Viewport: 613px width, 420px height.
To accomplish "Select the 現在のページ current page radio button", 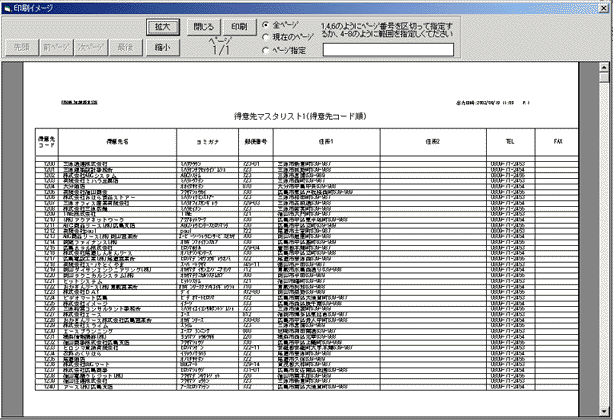I will point(266,38).
